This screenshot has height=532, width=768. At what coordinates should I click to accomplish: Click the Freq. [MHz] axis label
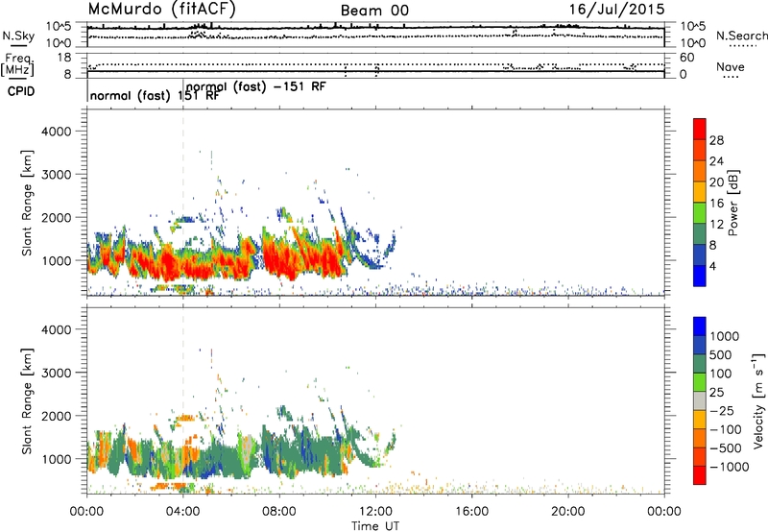(x=17, y=64)
